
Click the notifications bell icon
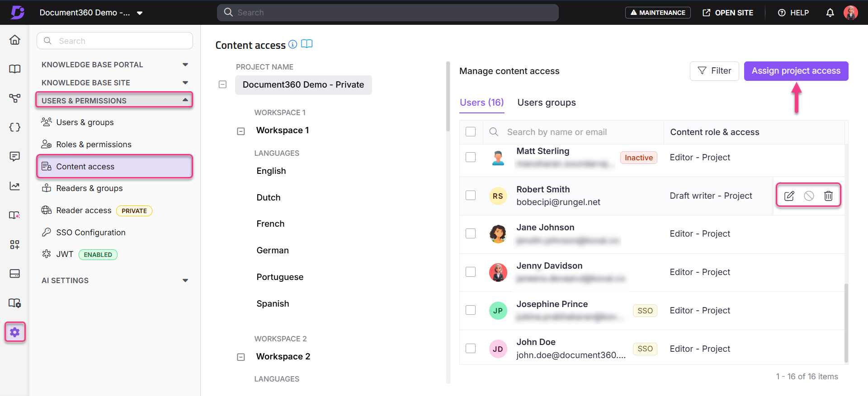(830, 13)
